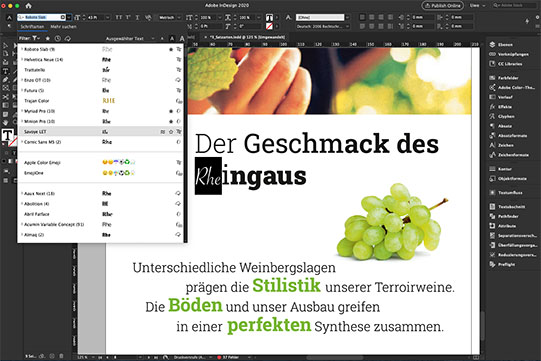Open the Attribute panel
This screenshot has height=361, width=541.
tap(503, 226)
